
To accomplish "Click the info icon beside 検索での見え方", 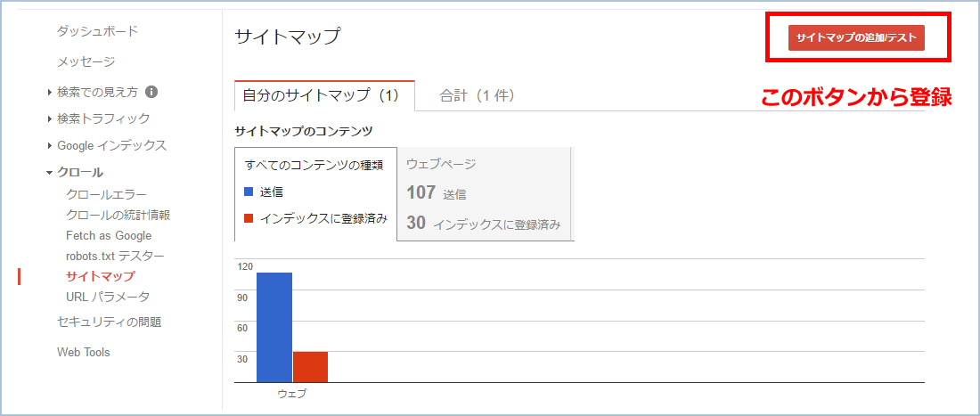I will click(151, 92).
